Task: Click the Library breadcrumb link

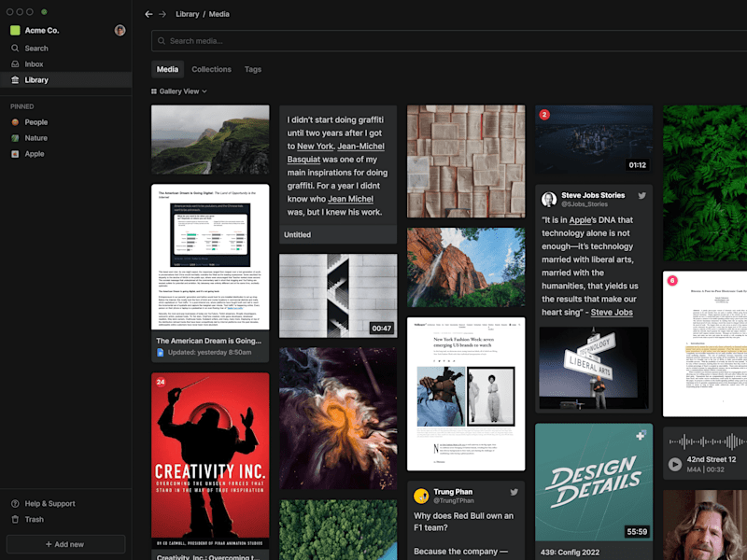Action: 188,14
